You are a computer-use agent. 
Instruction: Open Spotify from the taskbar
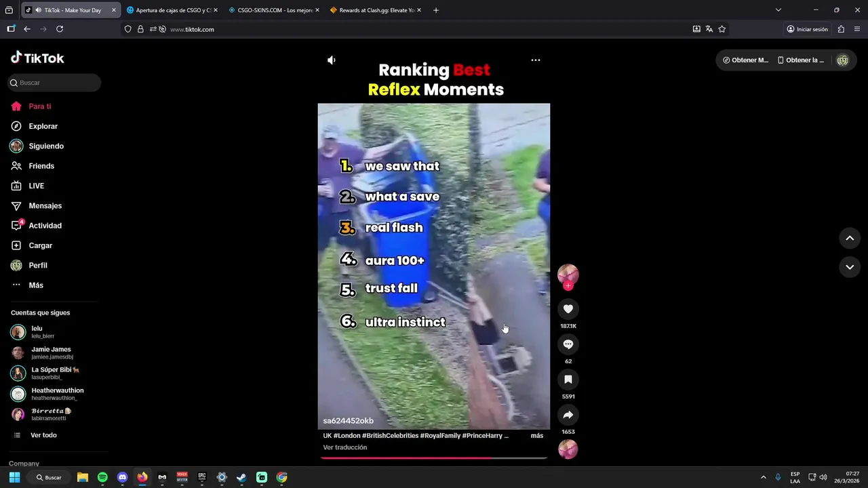102,477
